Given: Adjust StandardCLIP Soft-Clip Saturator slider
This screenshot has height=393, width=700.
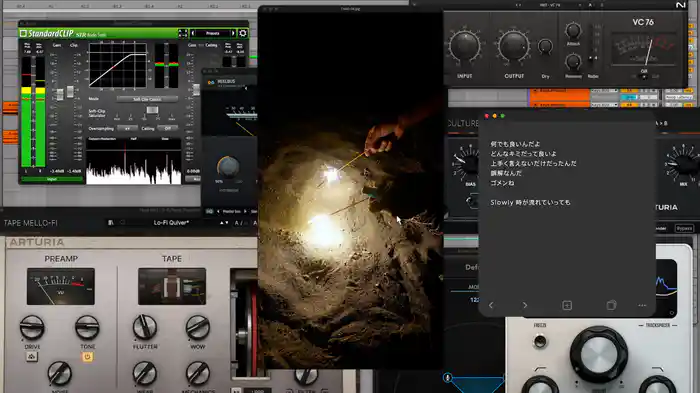Looking at the screenshot, I should (152, 110).
